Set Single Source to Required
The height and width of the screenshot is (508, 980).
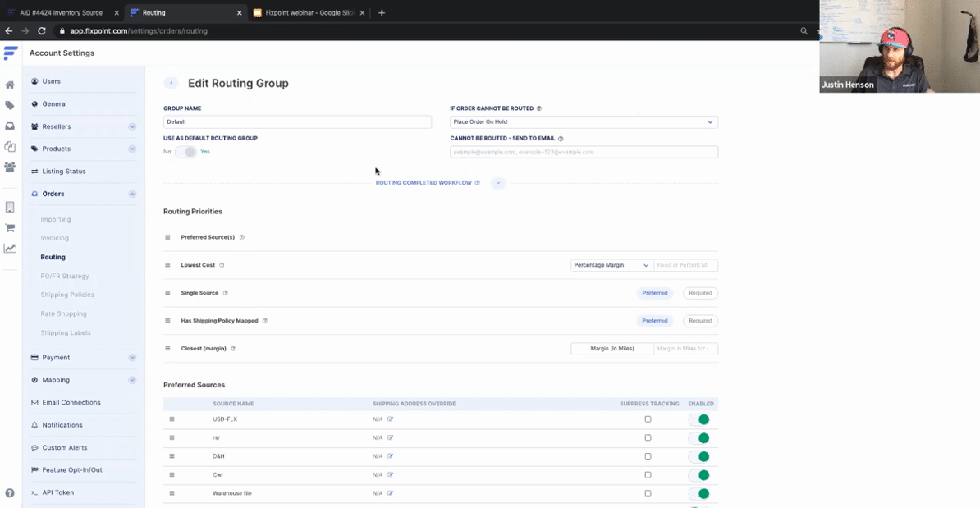coord(700,293)
